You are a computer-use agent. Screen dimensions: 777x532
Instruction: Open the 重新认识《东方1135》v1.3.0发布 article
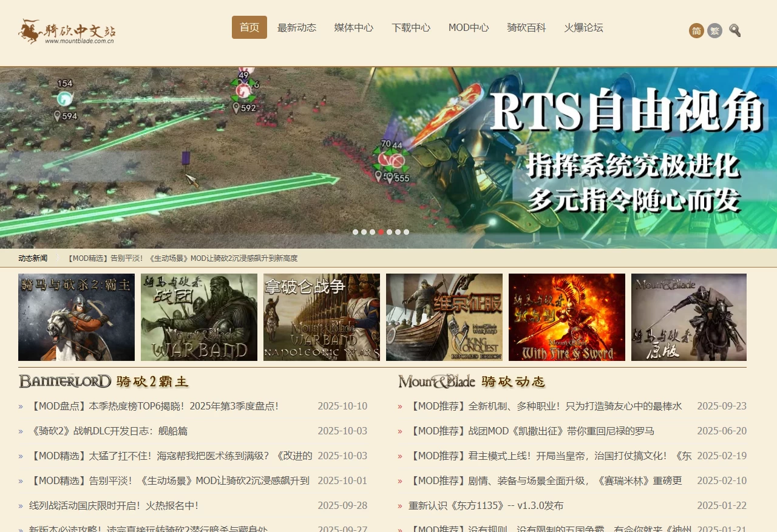(486, 505)
